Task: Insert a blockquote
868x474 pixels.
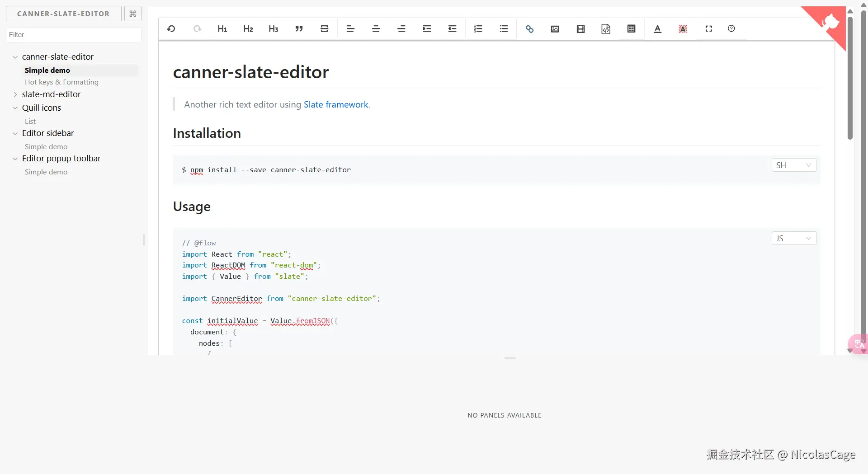Action: (x=299, y=29)
